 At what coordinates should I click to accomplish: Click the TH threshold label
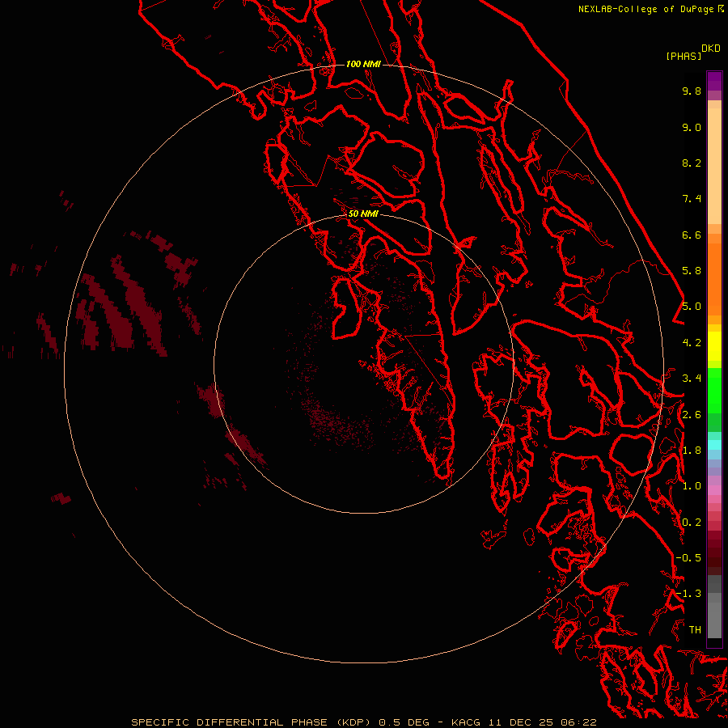coord(695,630)
